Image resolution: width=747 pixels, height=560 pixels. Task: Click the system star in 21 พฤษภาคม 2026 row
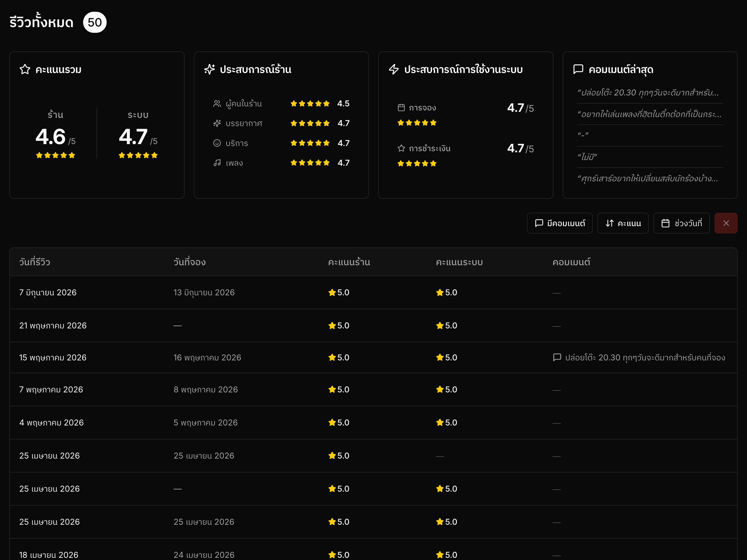tap(440, 326)
